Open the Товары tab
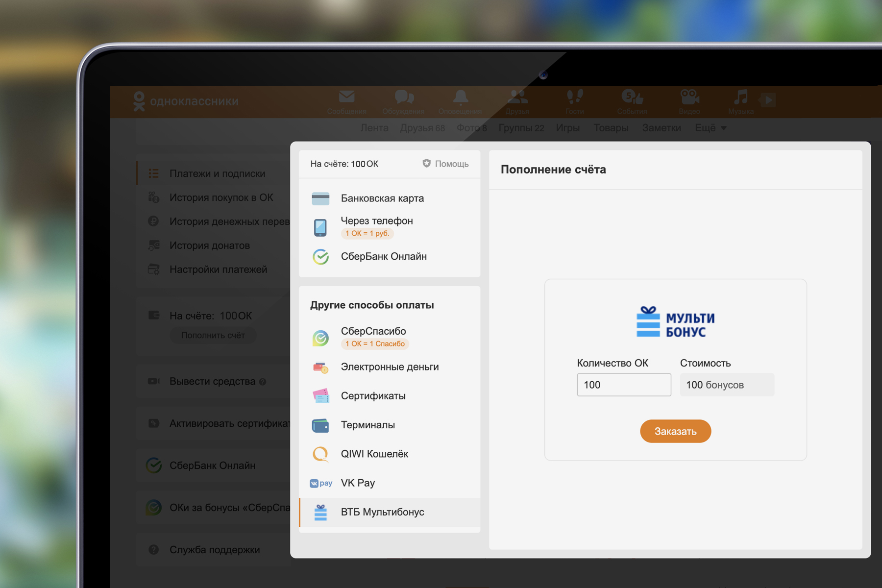The height and width of the screenshot is (588, 882). [611, 128]
